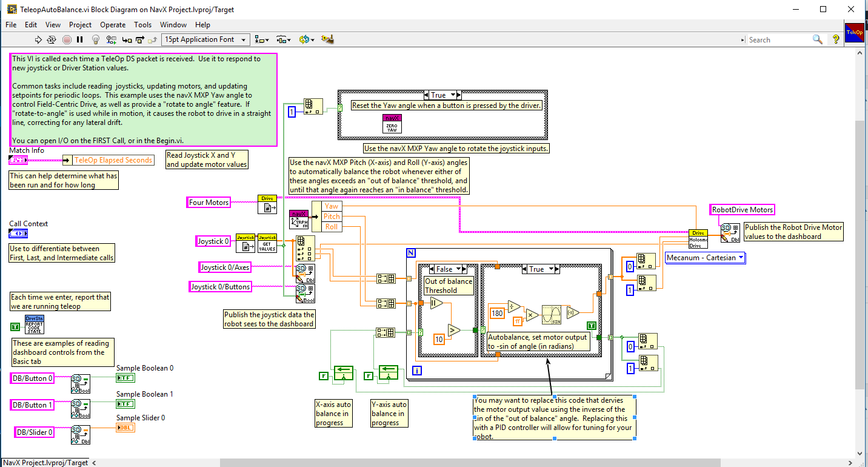
Task: Click the Run Continuously button
Action: (x=52, y=39)
